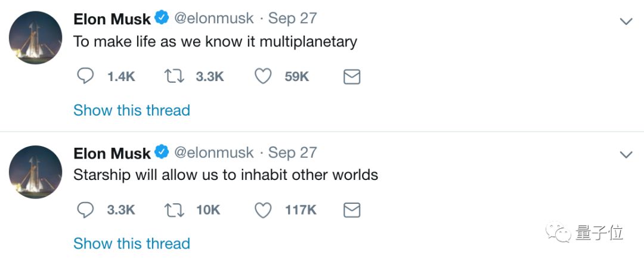Reply to the multiplanetary tweet

click(86, 77)
